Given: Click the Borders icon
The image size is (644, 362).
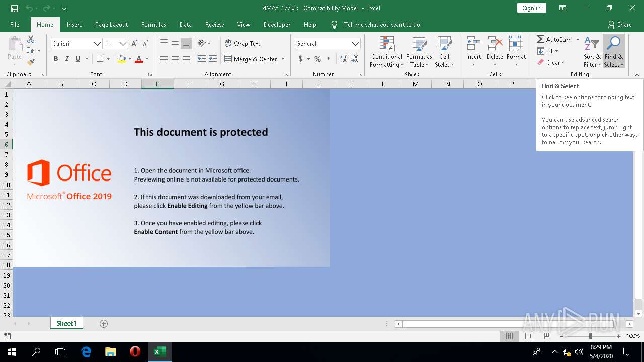Looking at the screenshot, I should tap(100, 59).
